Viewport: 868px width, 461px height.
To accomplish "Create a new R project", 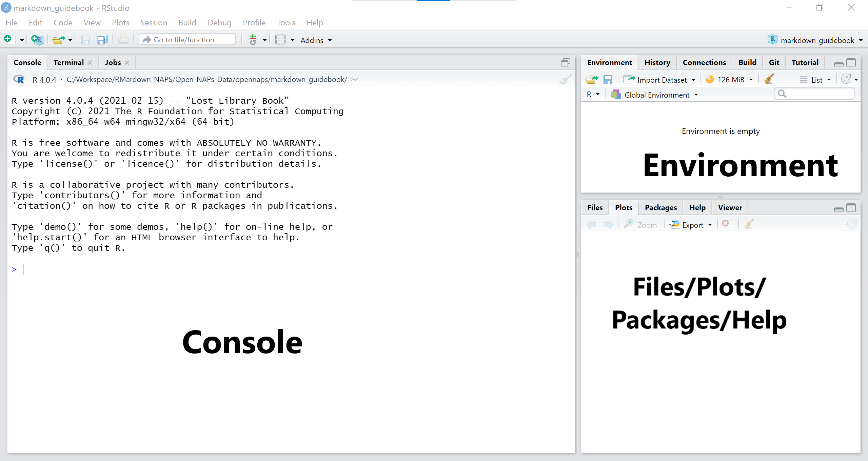I will (x=37, y=39).
